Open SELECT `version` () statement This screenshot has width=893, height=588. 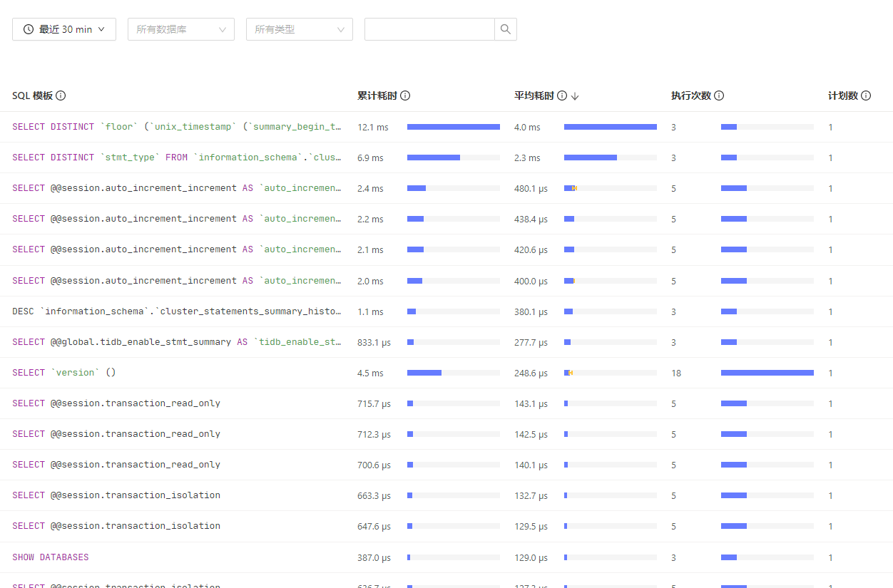(x=64, y=373)
